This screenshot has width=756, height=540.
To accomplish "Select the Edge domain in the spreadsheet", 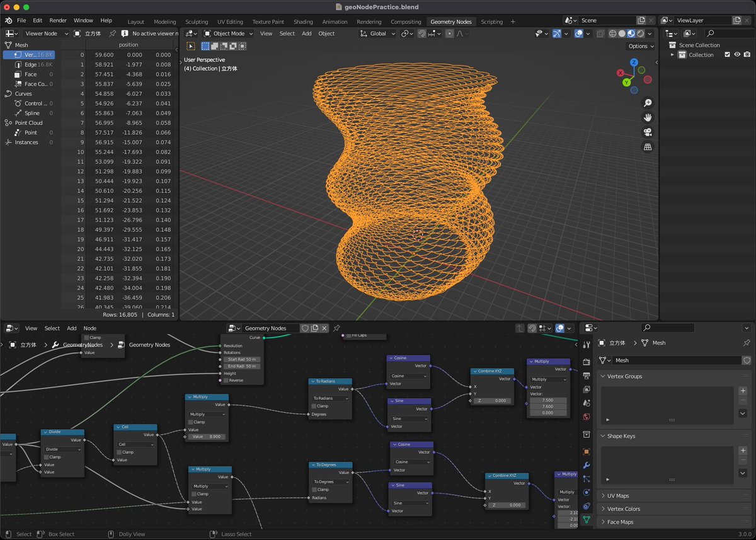I will tap(30, 65).
